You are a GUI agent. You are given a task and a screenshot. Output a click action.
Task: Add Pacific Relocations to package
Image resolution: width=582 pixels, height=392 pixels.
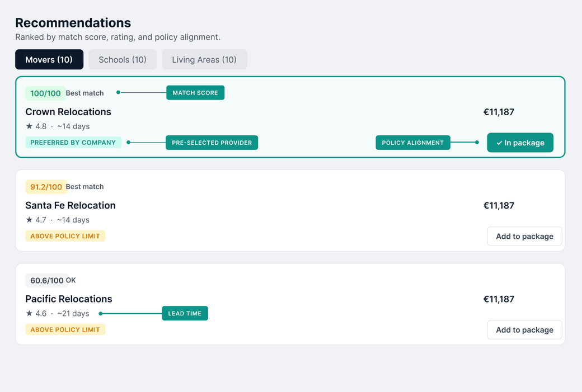(x=524, y=330)
